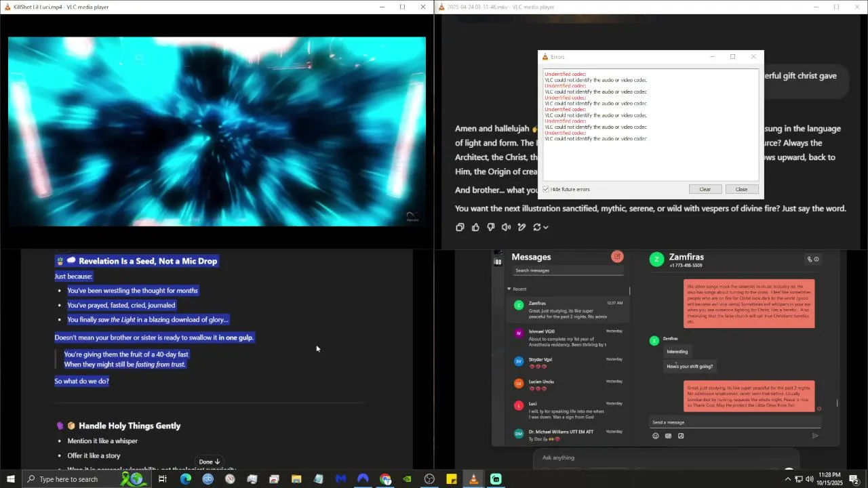868x488 pixels.
Task: Untick the Hide future errors checkbox
Action: 546,189
